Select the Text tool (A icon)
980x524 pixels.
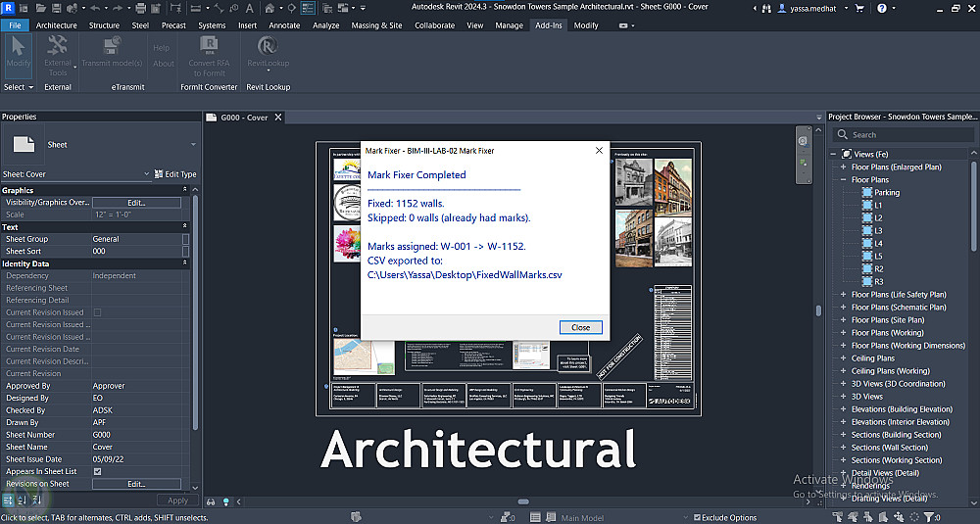tap(249, 8)
